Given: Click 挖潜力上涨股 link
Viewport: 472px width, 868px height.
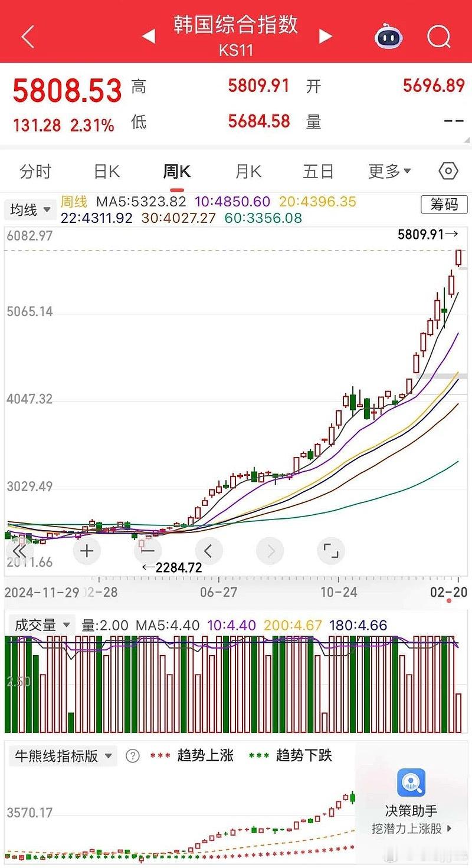Looking at the screenshot, I should (411, 828).
